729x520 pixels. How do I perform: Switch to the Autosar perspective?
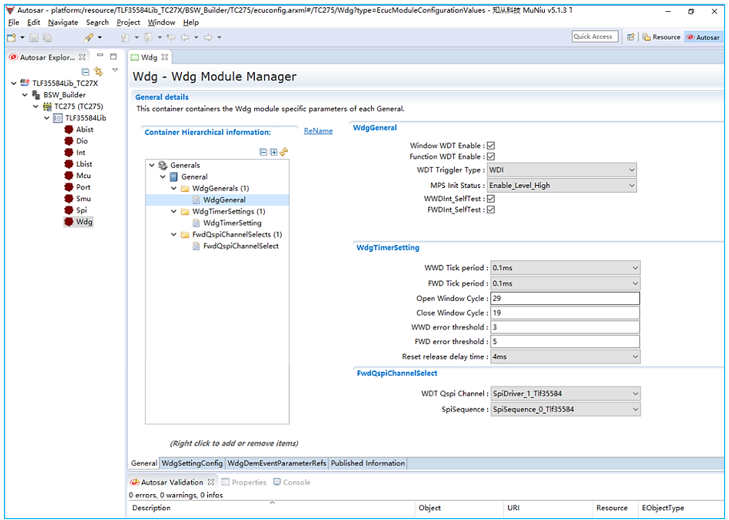coord(703,37)
